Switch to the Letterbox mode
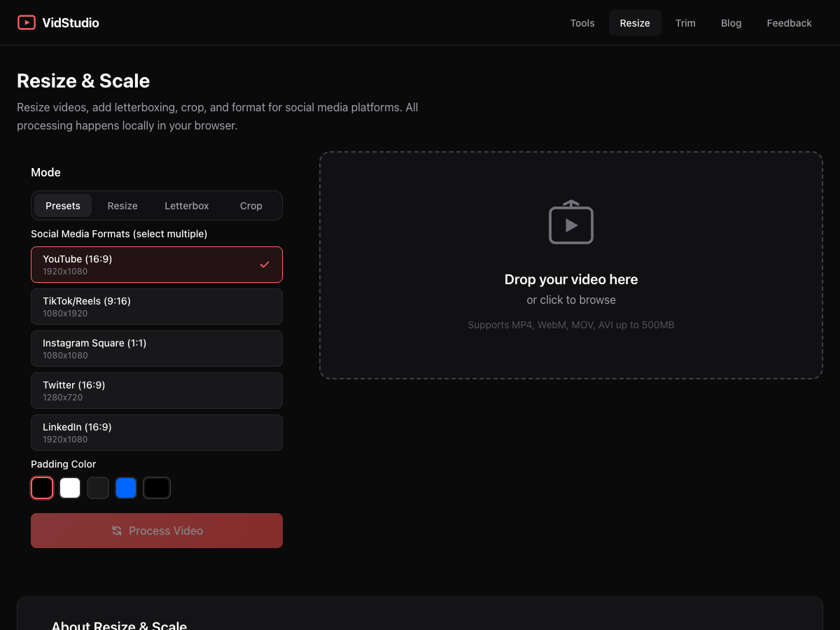This screenshot has width=840, height=630. click(x=186, y=205)
